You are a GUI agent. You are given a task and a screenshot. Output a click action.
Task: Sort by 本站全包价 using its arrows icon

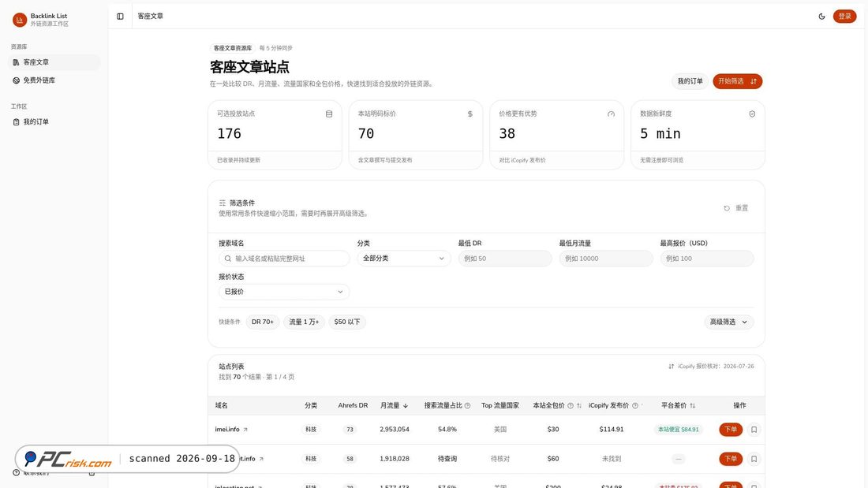point(579,405)
